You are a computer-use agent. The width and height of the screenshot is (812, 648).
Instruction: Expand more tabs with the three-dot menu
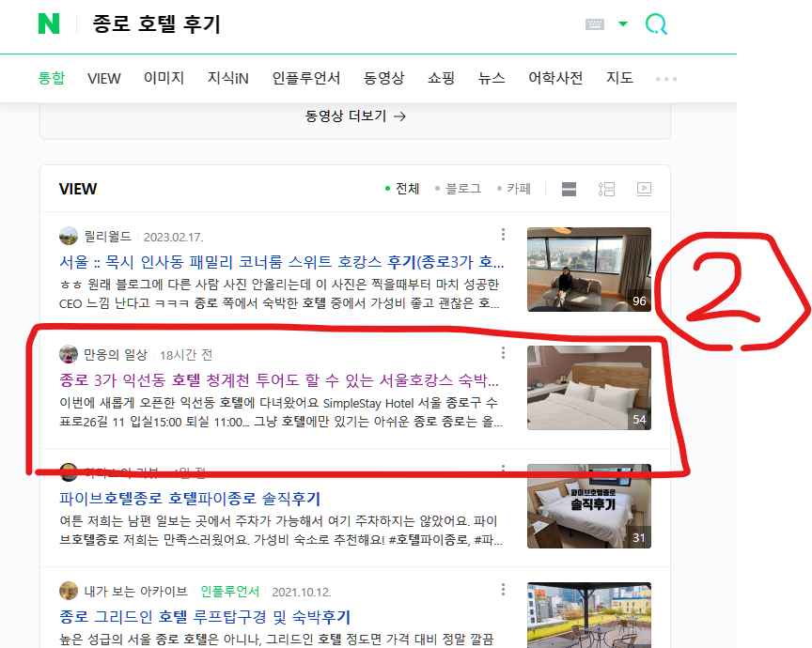pyautogui.click(x=666, y=79)
